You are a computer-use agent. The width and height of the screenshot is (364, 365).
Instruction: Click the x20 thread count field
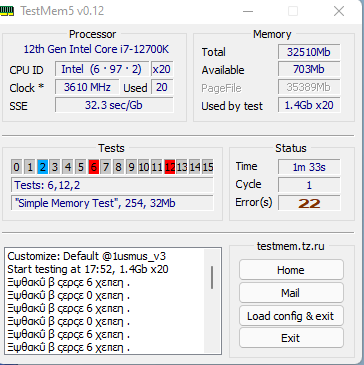pos(162,69)
